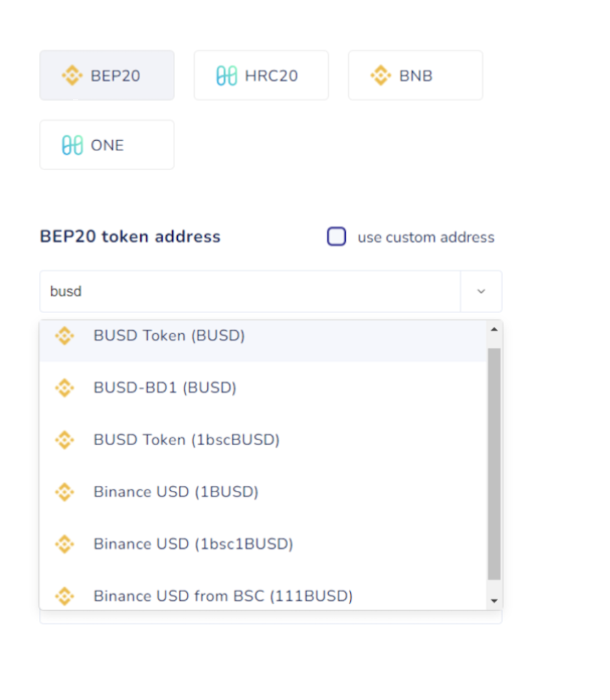
Task: Switch to the HRC20 token type
Action: click(x=261, y=75)
